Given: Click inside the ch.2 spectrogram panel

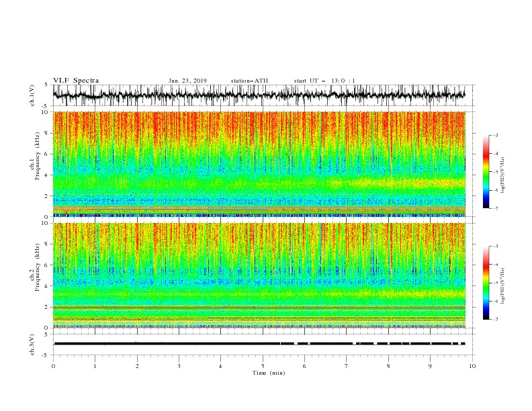Looking at the screenshot, I should point(259,275).
